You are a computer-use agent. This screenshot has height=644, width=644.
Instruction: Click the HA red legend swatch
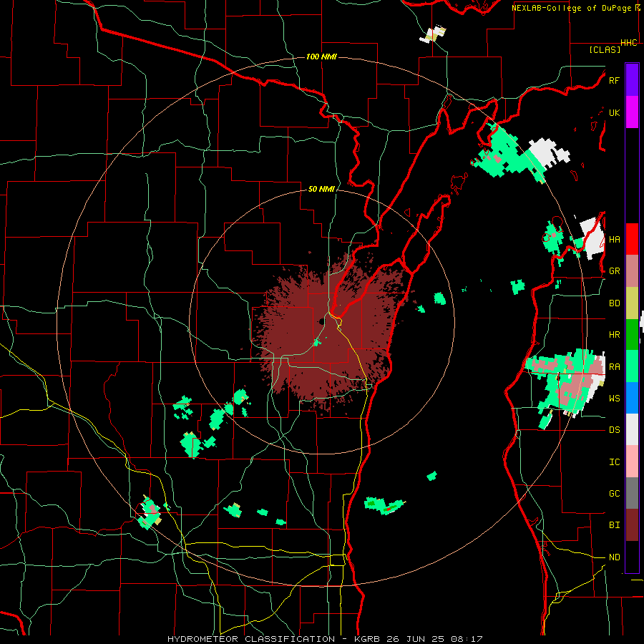click(632, 239)
